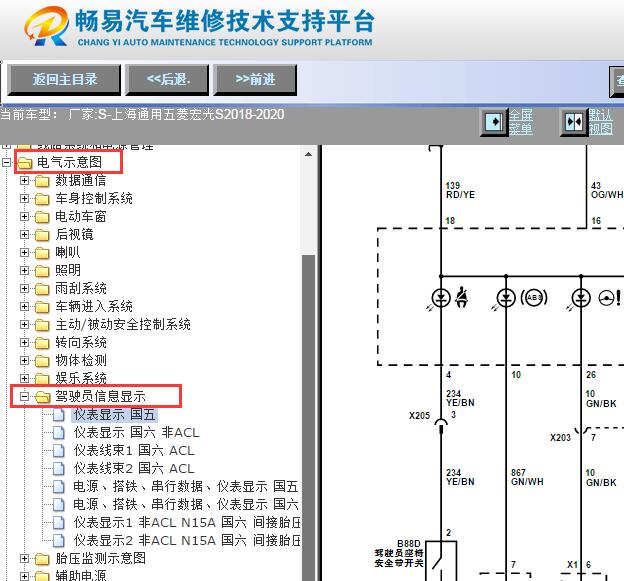Click the 胎压监测示意图 folder icon
624x581 pixels.
pyautogui.click(x=42, y=559)
